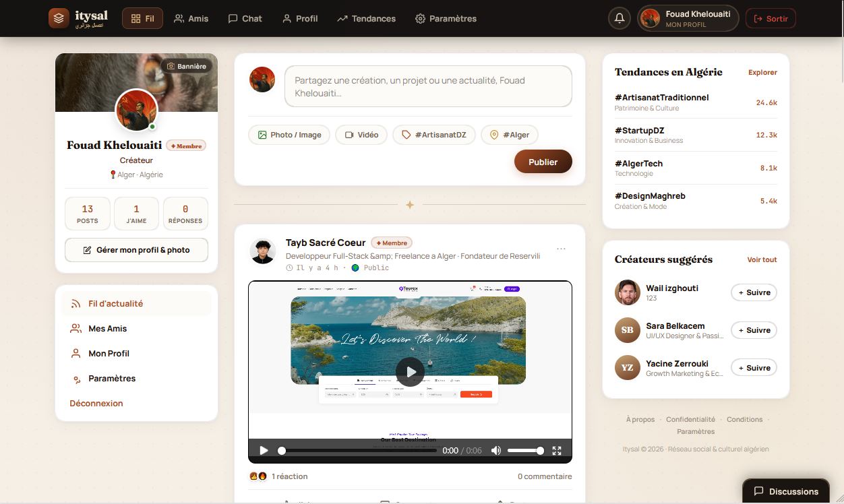Image resolution: width=844 pixels, height=504 pixels.
Task: Go to Amis in top navigation
Action: 191,18
